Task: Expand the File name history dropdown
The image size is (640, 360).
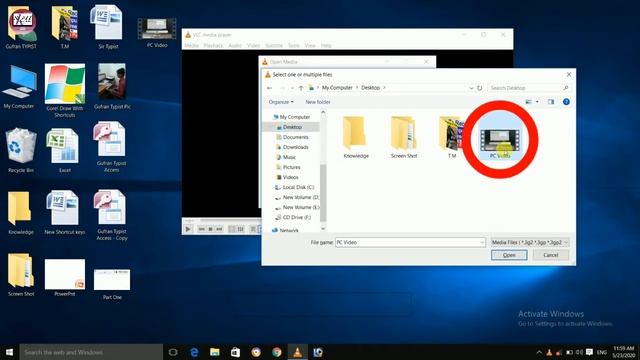Action: point(482,242)
